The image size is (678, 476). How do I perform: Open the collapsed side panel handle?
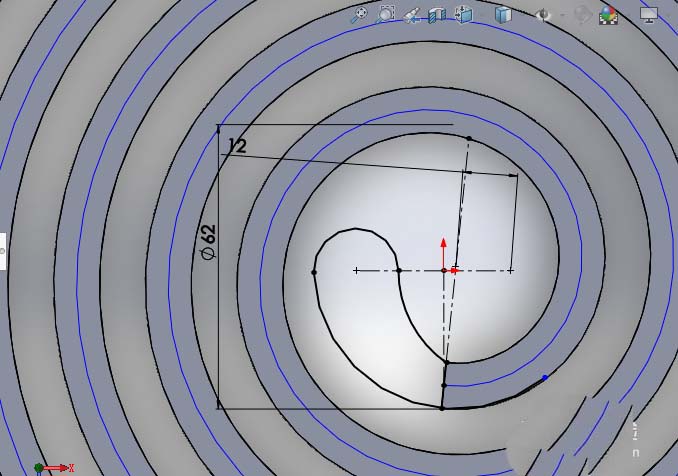point(3,251)
